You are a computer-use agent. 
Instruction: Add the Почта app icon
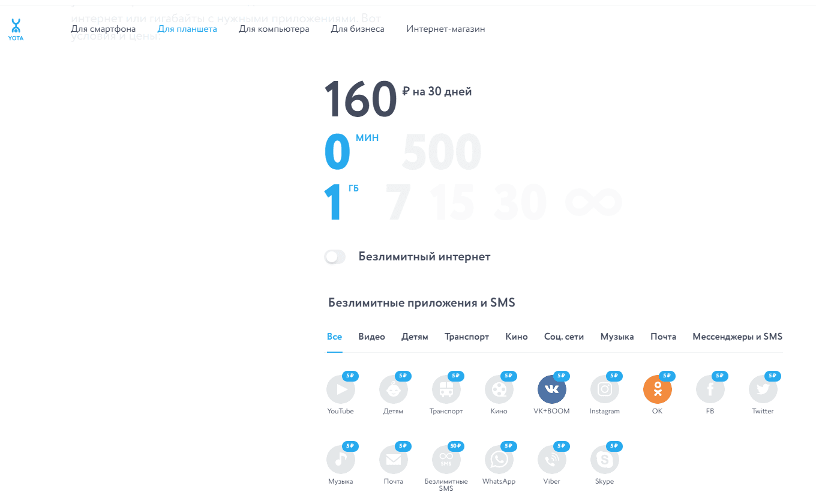(x=394, y=460)
